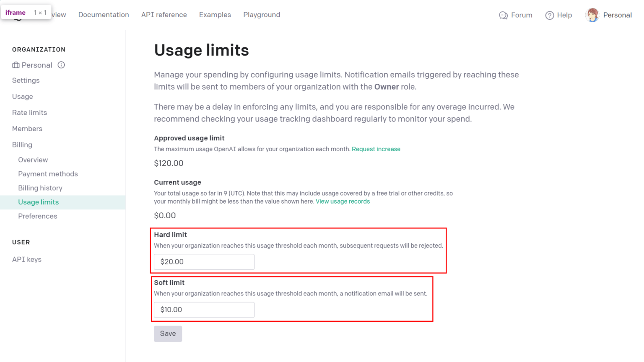Screen dimensions: 644x362
Task: Click the Soft limit amount field
Action: [x=204, y=310]
